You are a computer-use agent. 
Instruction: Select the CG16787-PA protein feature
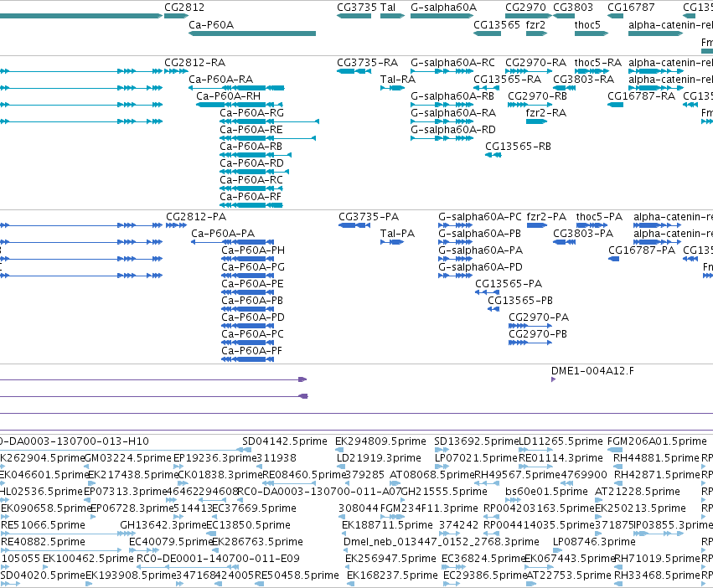[x=614, y=259]
